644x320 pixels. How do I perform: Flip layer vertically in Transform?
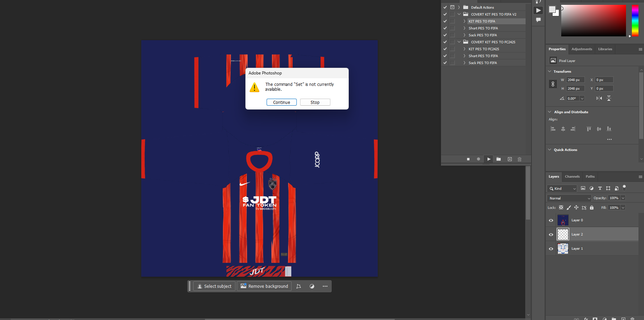point(609,98)
